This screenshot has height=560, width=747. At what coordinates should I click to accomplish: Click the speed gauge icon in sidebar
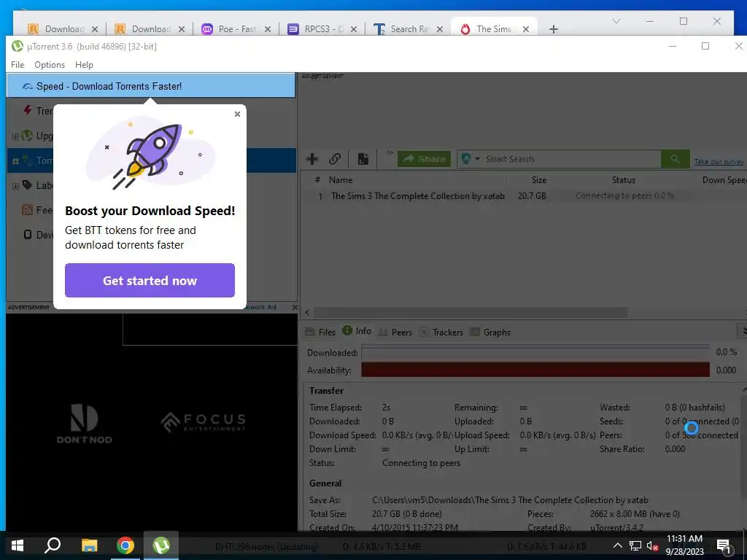28,86
